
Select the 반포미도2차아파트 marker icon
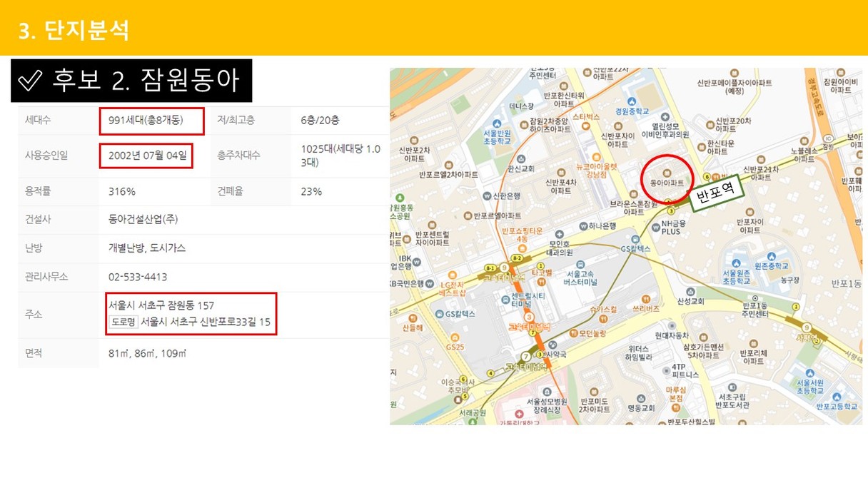point(594,391)
